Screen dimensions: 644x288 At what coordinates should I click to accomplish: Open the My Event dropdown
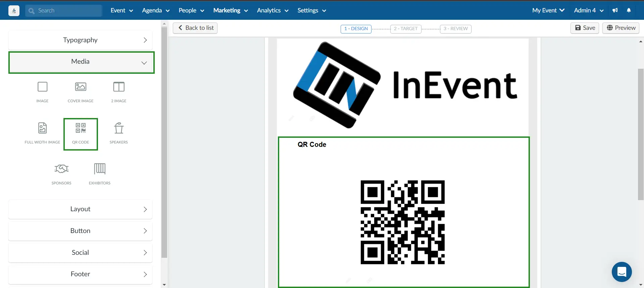pyautogui.click(x=548, y=10)
